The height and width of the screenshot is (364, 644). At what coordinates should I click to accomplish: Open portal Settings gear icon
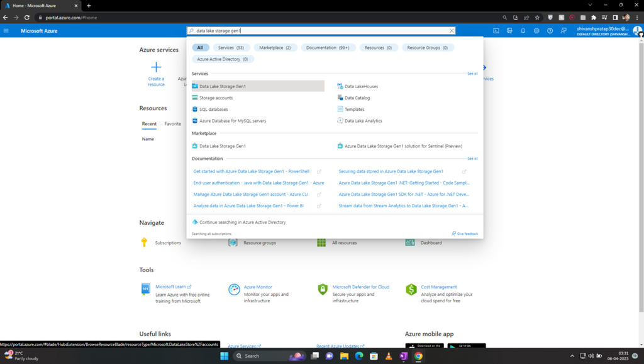[x=536, y=30]
